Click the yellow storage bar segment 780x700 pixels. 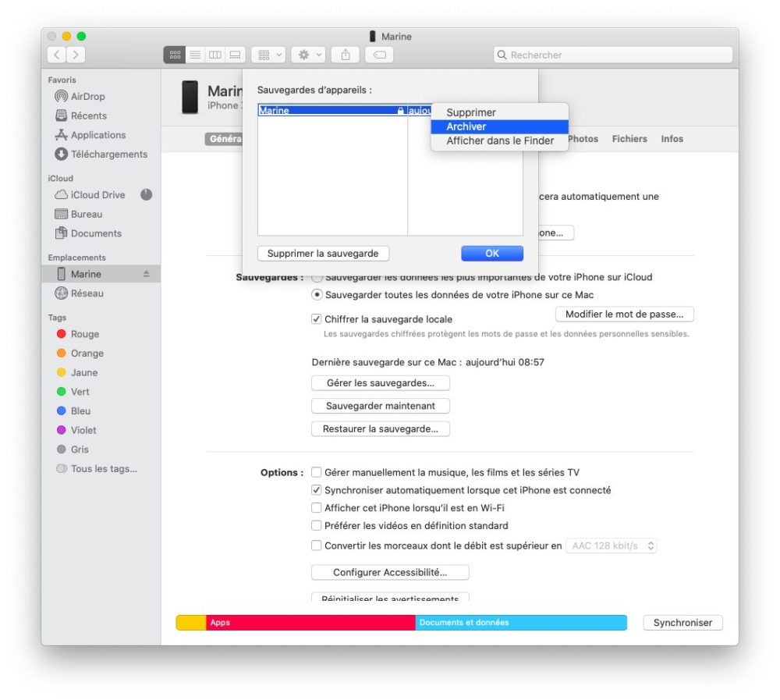(191, 622)
